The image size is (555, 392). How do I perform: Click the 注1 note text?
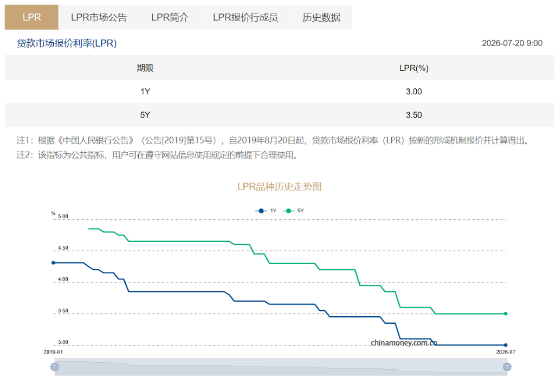click(274, 141)
